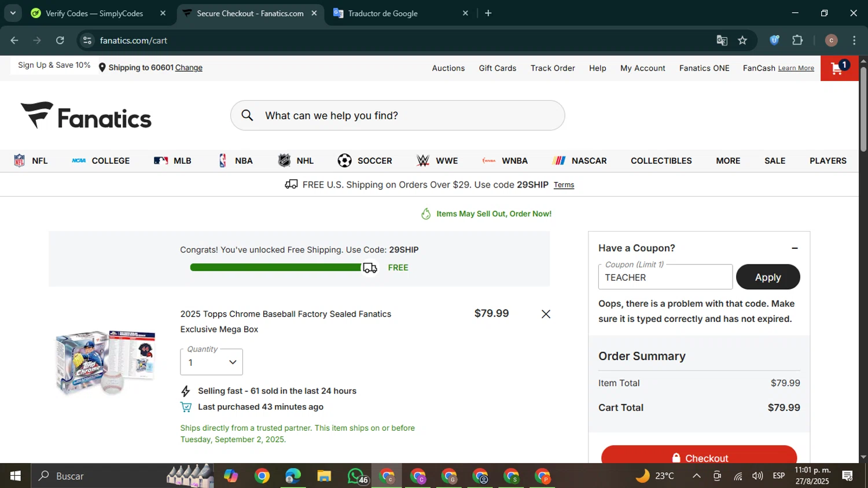868x488 pixels.
Task: Open Copilot from the taskbar
Action: 231,476
